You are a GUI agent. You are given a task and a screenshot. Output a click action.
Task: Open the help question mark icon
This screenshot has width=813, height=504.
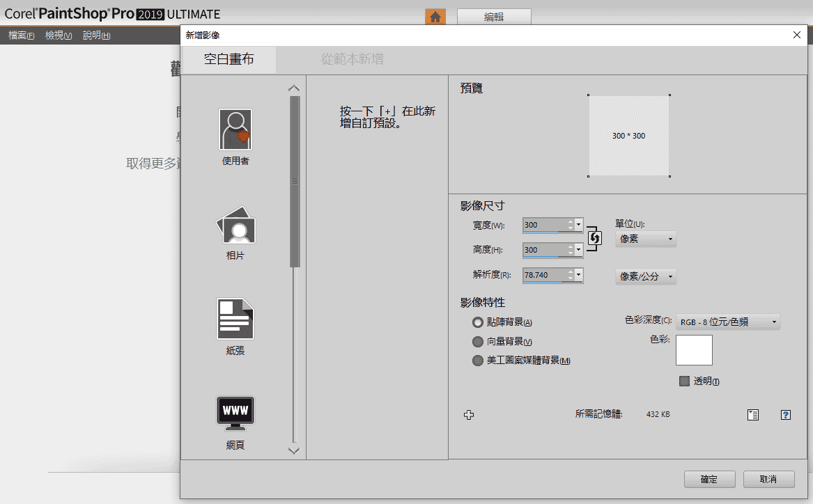click(x=785, y=415)
